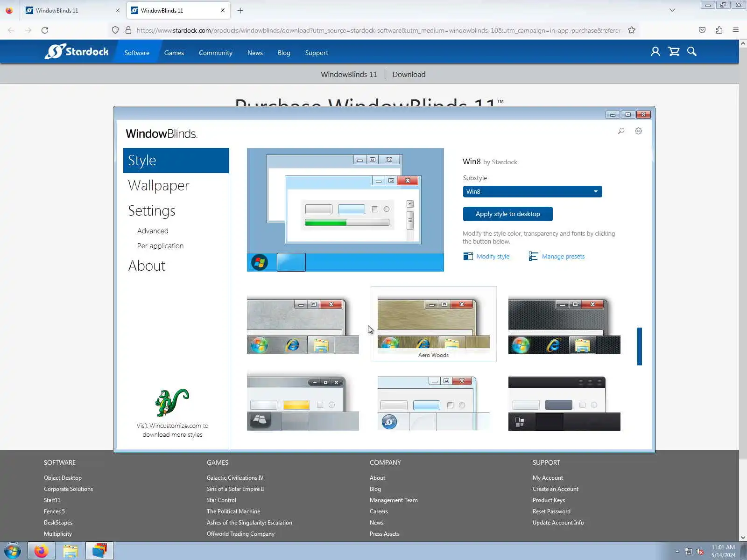Open Firefox application hamburger menu
The image size is (747, 560).
click(x=736, y=30)
